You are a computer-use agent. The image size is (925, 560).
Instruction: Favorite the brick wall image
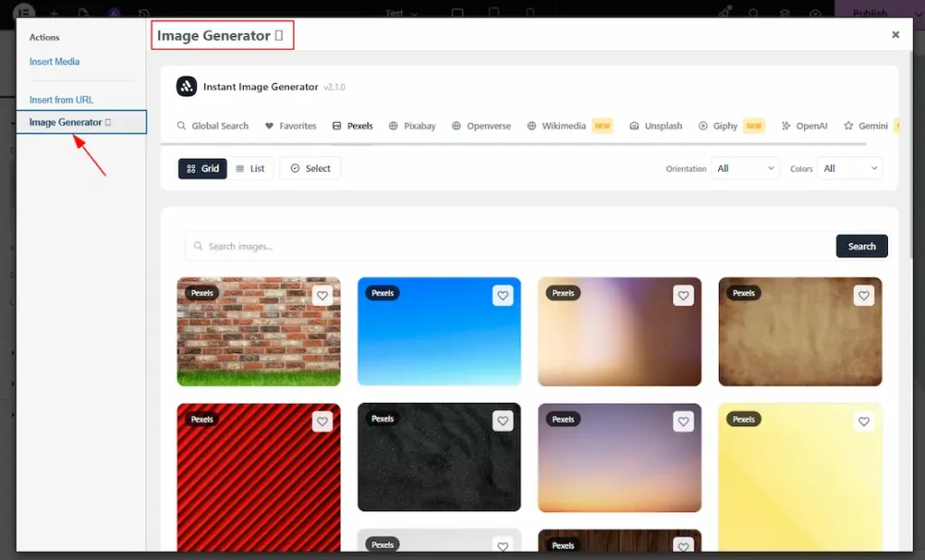click(x=322, y=294)
